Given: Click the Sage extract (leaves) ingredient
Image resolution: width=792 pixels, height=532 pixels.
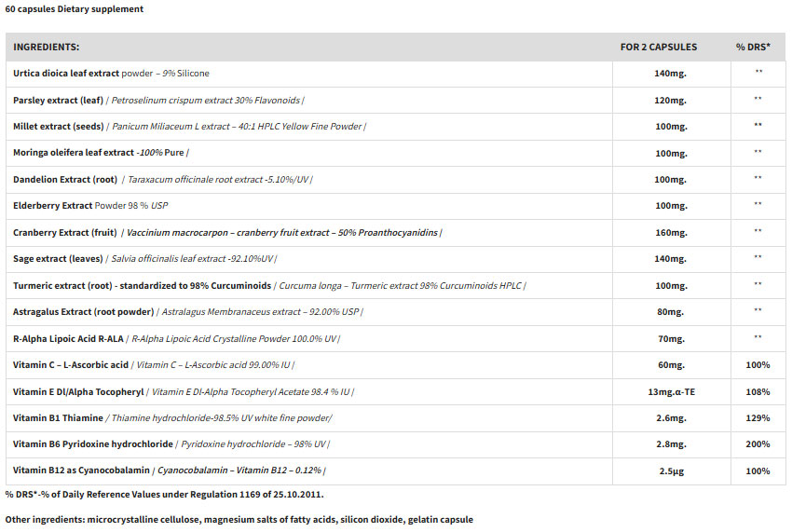Looking at the screenshot, I should 58,258.
